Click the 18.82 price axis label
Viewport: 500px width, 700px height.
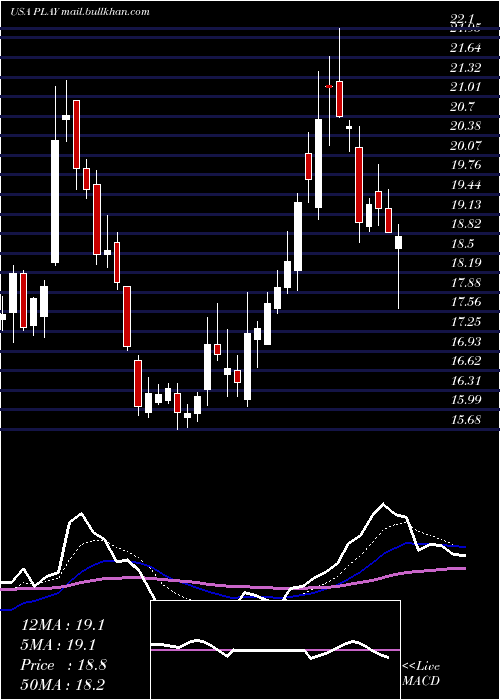(x=466, y=224)
